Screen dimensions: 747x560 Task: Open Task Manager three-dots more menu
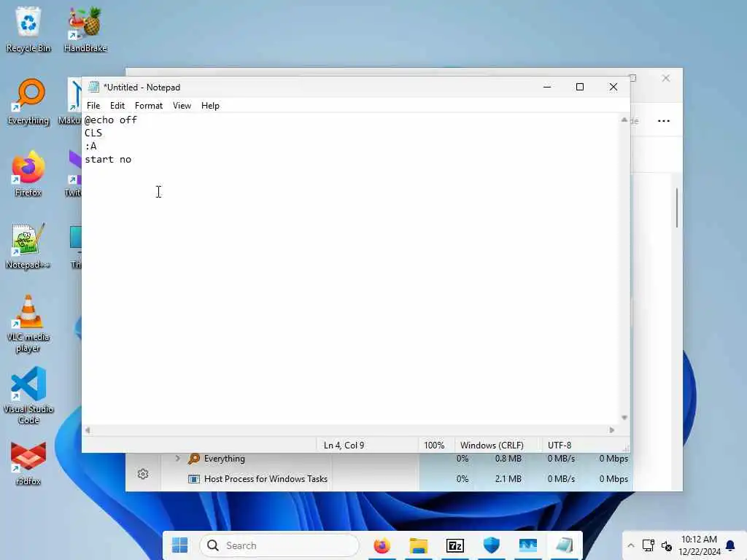664,121
